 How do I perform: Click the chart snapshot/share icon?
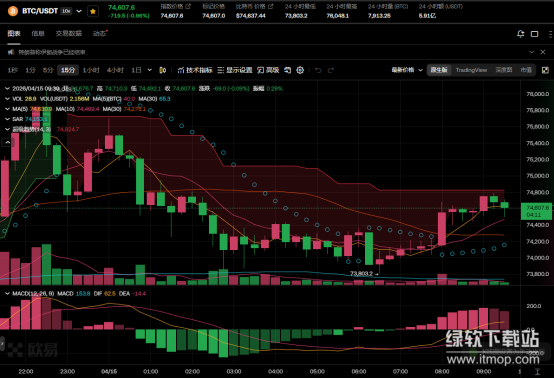click(288, 70)
